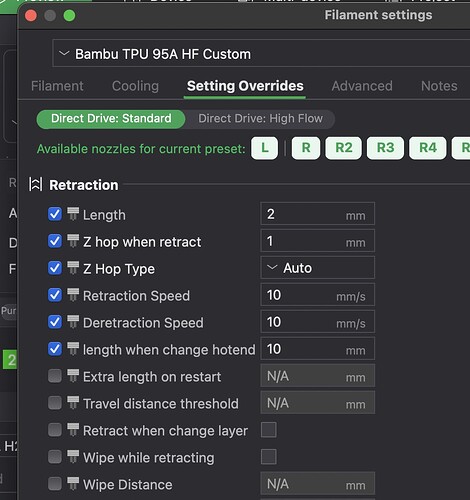
Task: Click the nozzle icon beside Wipe Distance
Action: (73, 484)
